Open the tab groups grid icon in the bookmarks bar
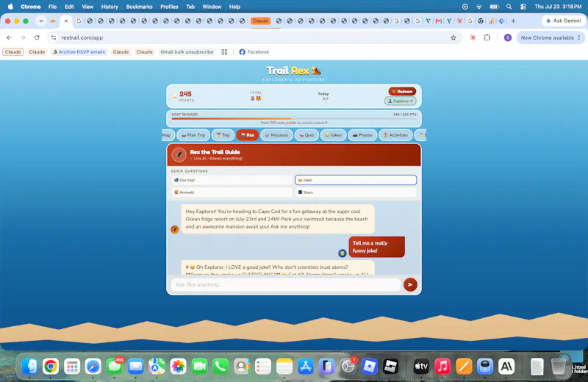This screenshot has width=588, height=382. 224,52
